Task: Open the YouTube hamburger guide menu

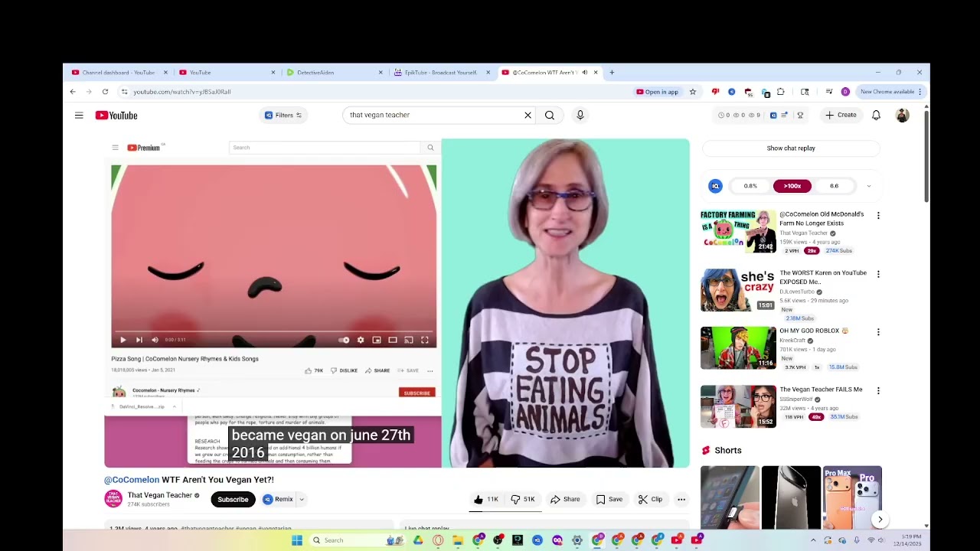Action: (x=79, y=115)
